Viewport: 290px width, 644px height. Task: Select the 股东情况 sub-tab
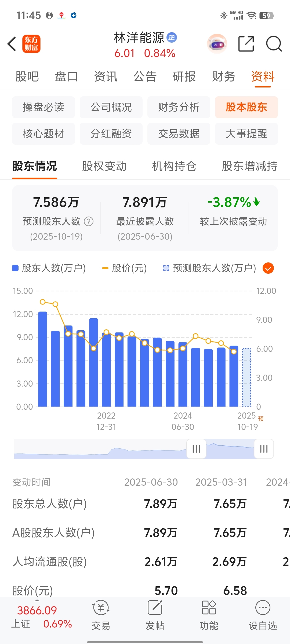[35, 166]
